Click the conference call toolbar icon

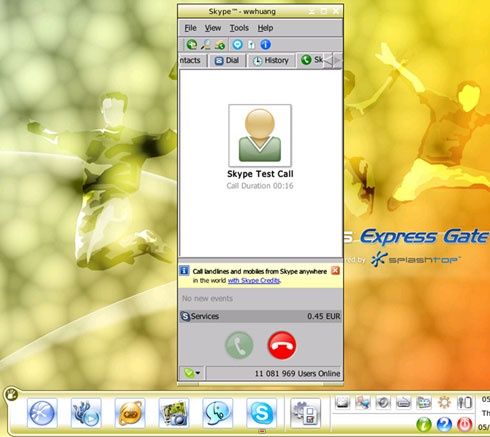(x=220, y=45)
